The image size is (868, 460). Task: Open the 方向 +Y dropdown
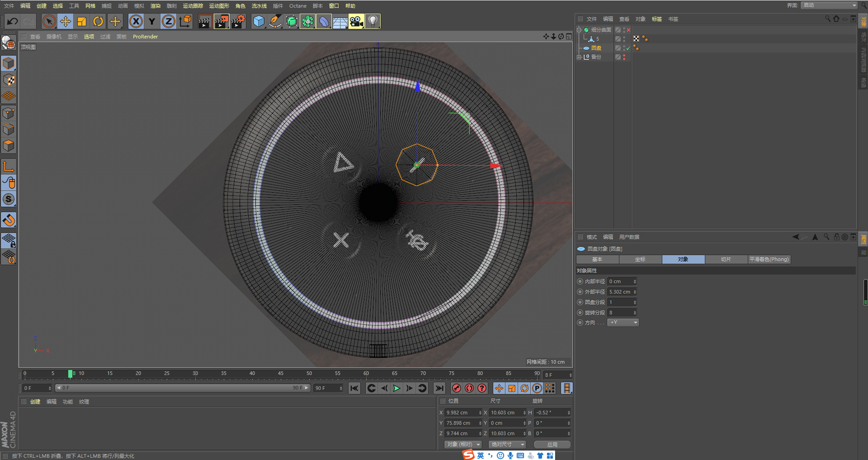[x=623, y=322]
